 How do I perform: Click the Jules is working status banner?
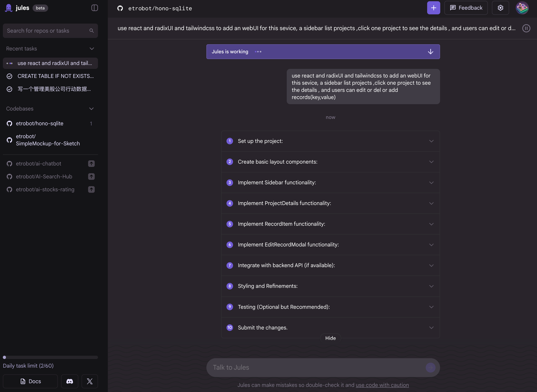[x=323, y=51]
